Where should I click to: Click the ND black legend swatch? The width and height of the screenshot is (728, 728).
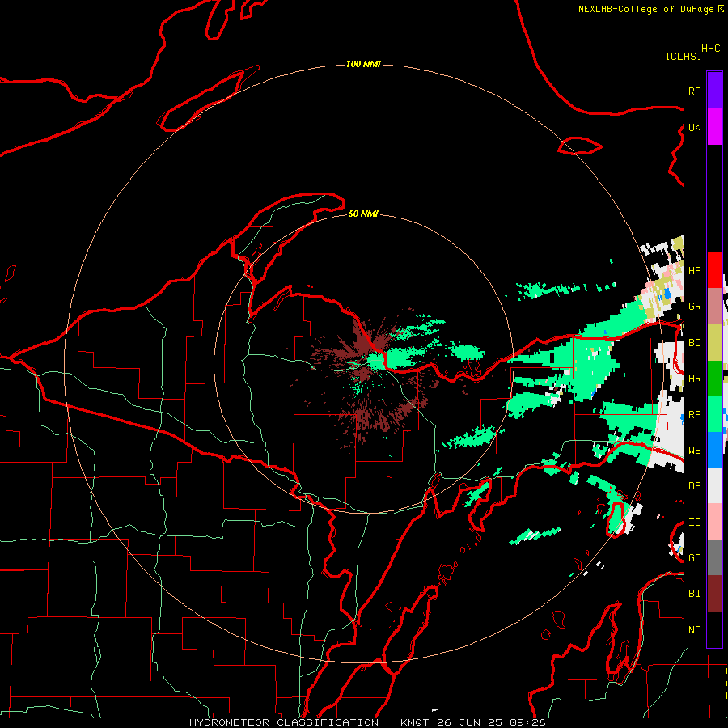(714, 629)
